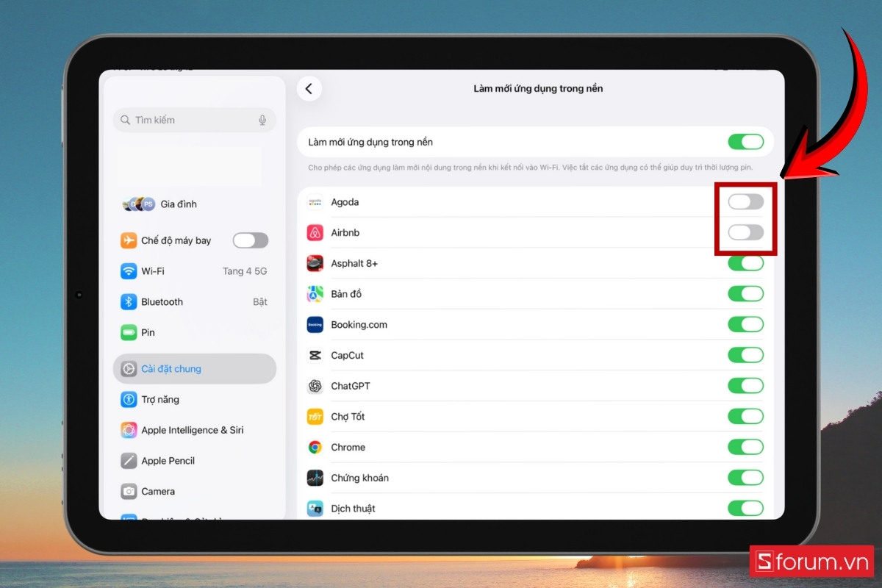Screen dimensions: 882x588
Task: Disable background refresh for Dịch thuật
Action: 746,509
